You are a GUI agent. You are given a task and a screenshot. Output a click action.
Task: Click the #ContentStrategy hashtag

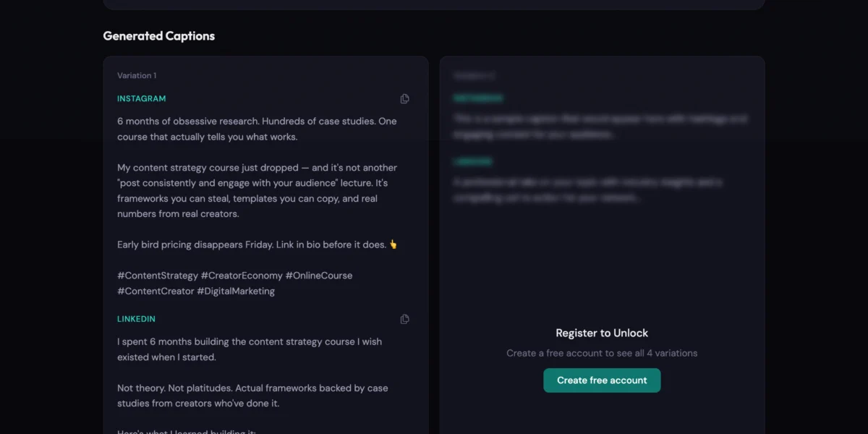point(158,276)
